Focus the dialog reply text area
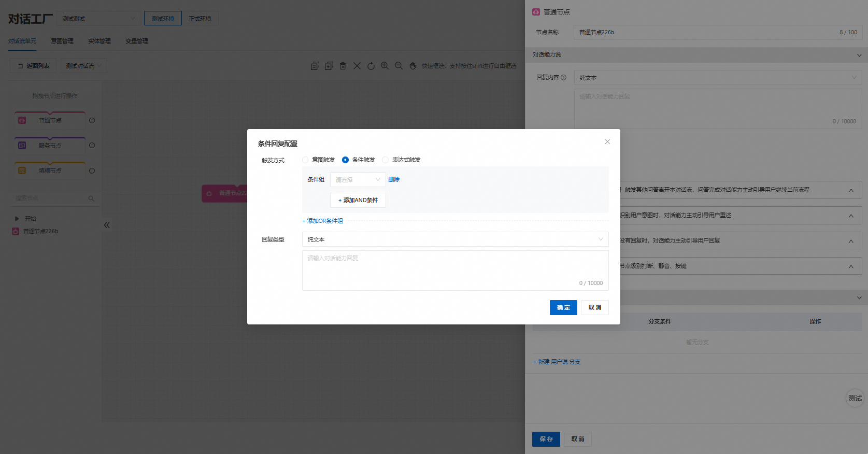This screenshot has width=868, height=454. click(x=456, y=271)
